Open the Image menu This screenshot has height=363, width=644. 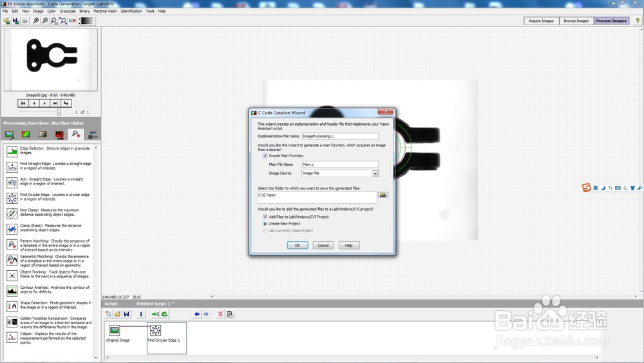tap(38, 11)
